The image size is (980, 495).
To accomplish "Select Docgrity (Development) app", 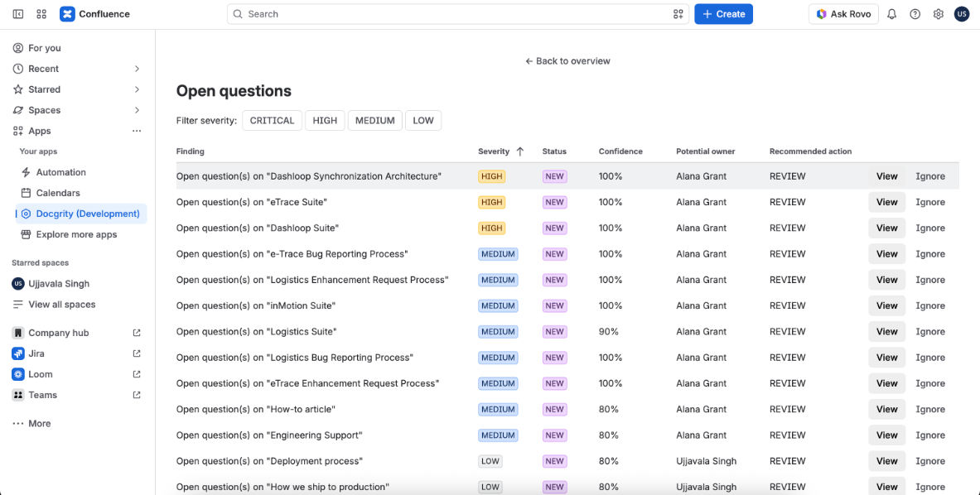I will [81, 214].
